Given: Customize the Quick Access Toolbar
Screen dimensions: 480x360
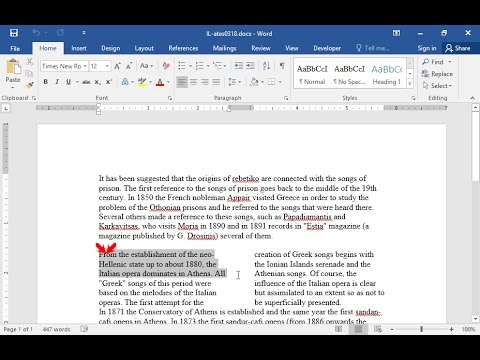Looking at the screenshot, I should coord(84,33).
